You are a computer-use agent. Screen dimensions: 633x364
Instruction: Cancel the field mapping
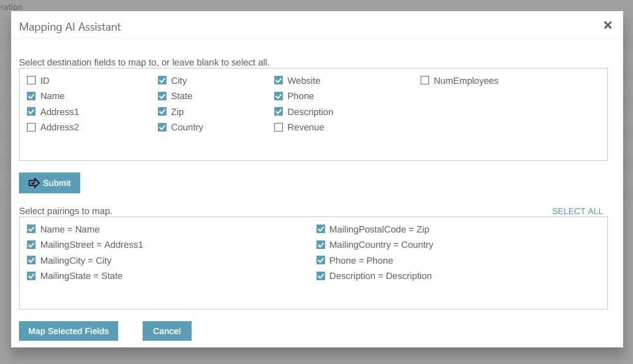167,331
